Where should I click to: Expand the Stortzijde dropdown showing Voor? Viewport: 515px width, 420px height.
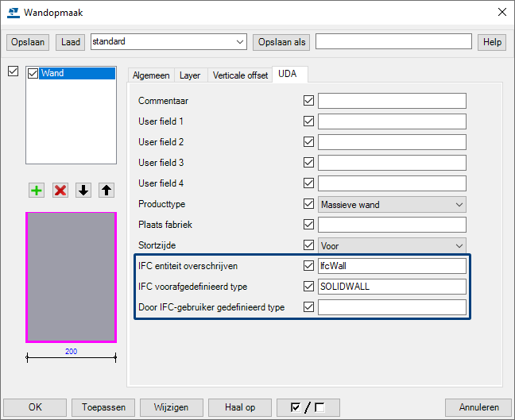[391, 245]
